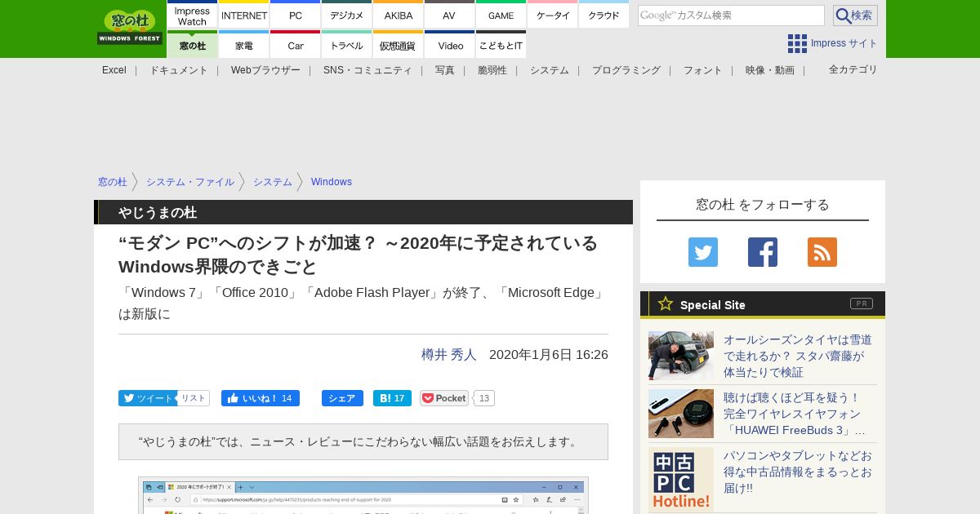980x514 pixels.
Task: Go to the Webブラウザー category
Action: [x=265, y=70]
